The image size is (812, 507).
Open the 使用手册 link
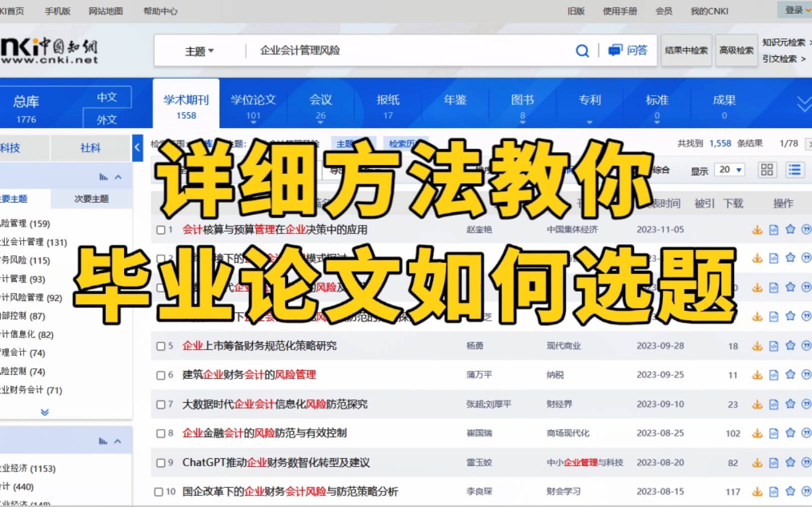pos(620,11)
